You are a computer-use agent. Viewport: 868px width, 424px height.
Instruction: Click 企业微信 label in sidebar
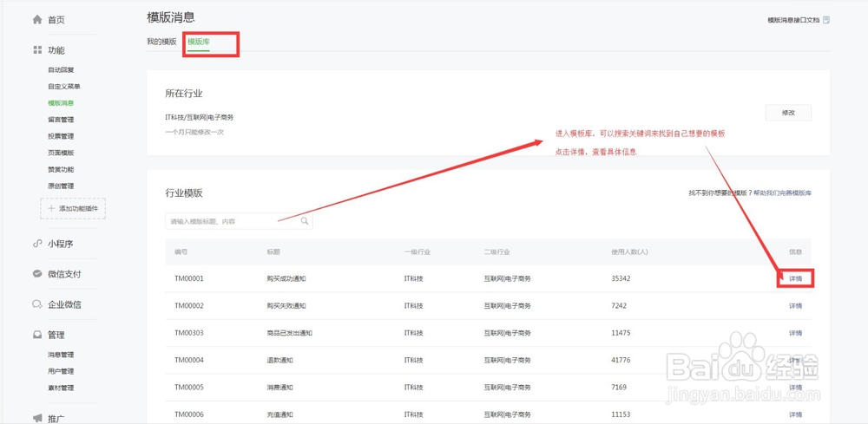[x=65, y=304]
